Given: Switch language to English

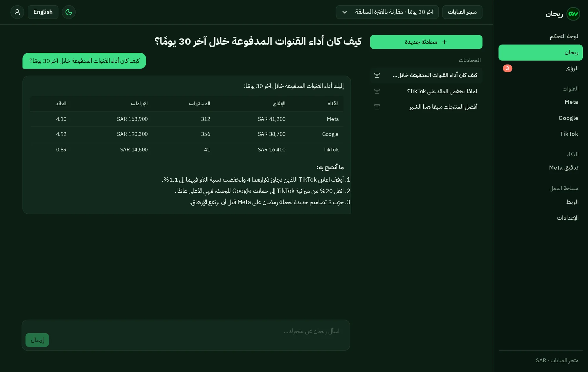Looking at the screenshot, I should click(x=43, y=12).
